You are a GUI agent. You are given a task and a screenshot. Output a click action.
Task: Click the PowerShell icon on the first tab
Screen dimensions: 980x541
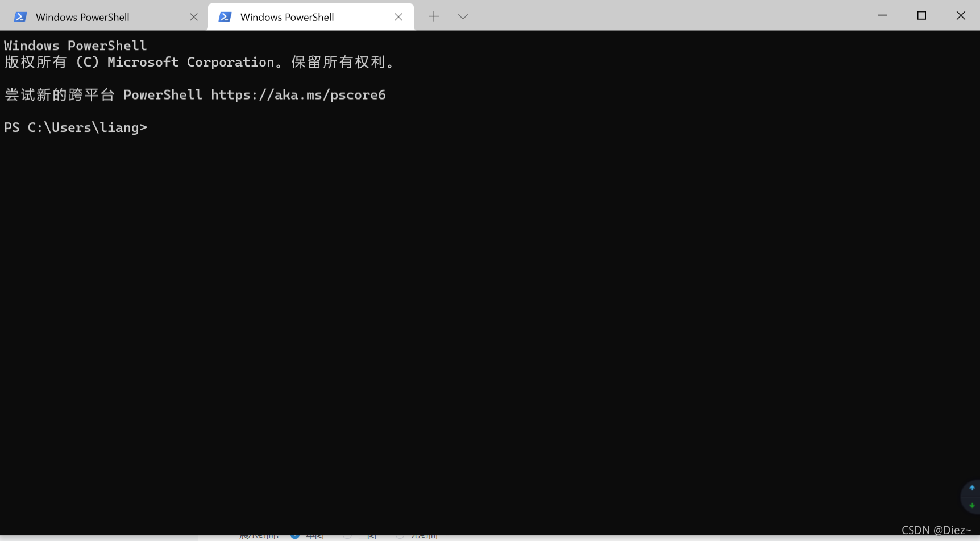coord(20,17)
